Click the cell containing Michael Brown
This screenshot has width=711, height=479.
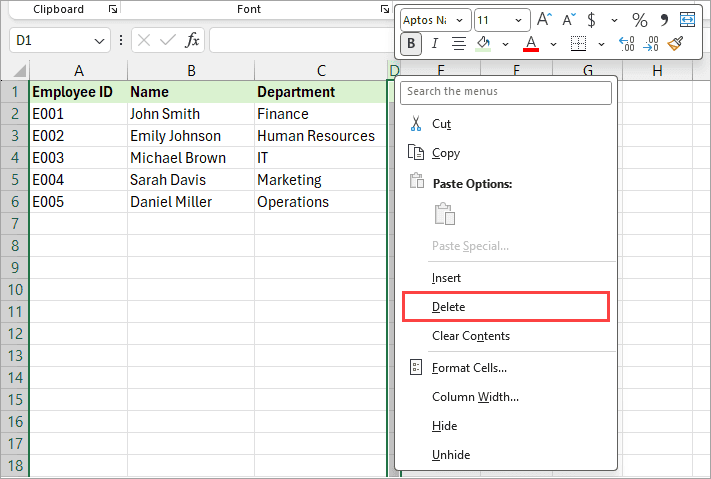click(191, 158)
